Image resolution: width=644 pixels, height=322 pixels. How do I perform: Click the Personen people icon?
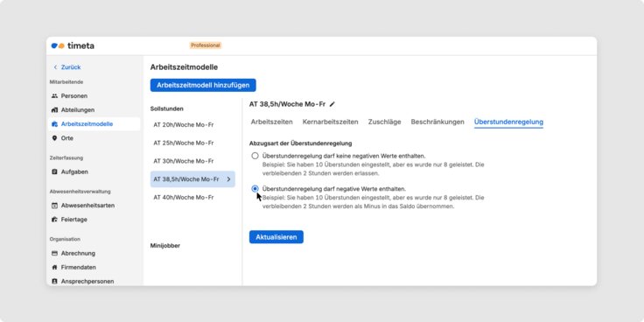click(54, 95)
